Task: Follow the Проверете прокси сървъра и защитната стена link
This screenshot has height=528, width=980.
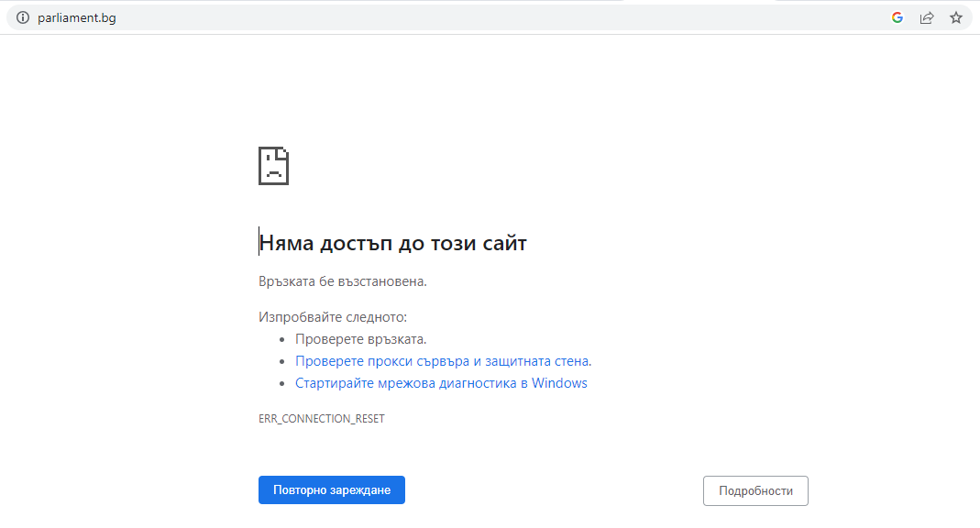Action: (x=443, y=361)
